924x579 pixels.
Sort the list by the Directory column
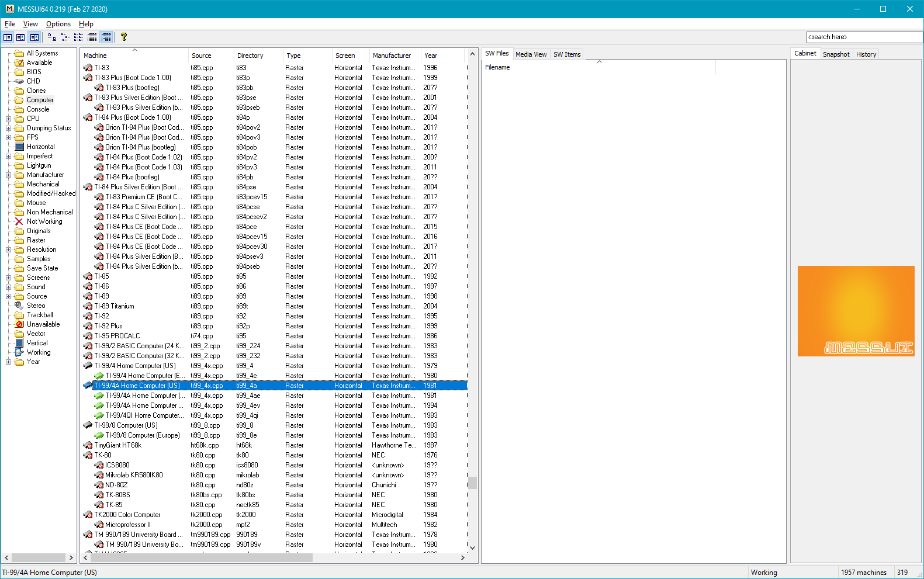click(258, 56)
